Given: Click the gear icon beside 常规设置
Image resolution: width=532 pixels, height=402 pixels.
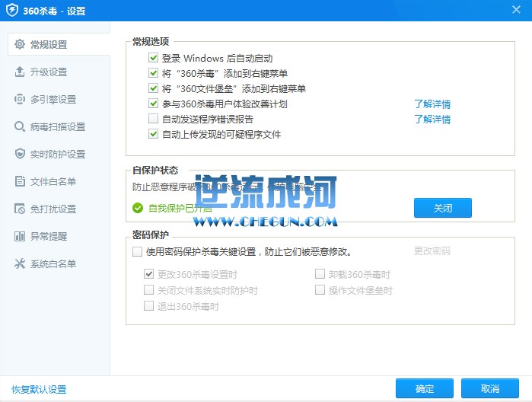Looking at the screenshot, I should [x=20, y=44].
